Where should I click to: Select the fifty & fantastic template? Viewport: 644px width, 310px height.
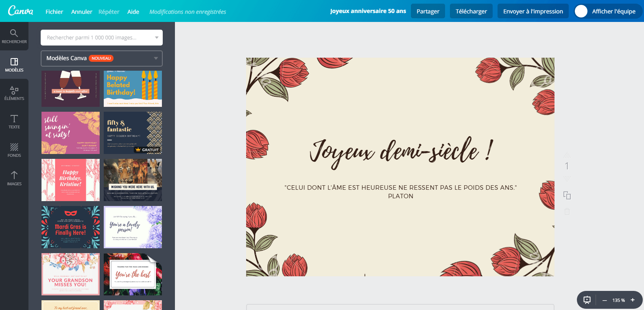click(133, 133)
